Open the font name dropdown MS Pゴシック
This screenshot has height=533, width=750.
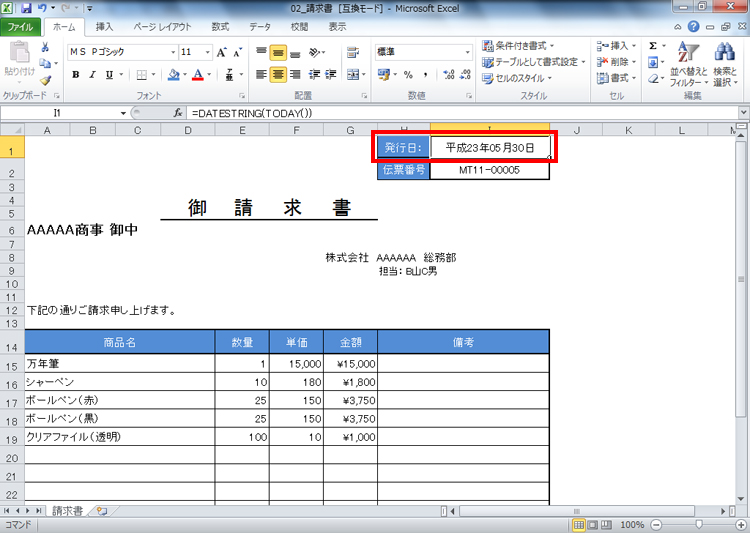pos(173,52)
